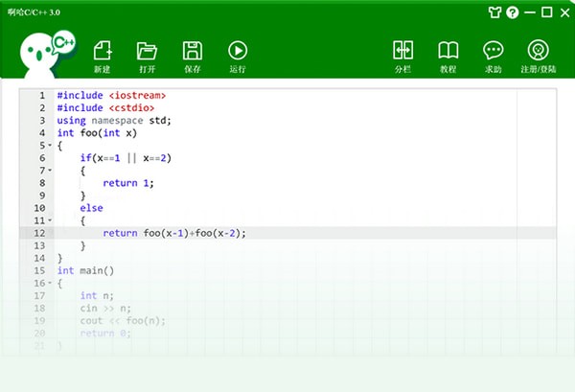Screen dimensions: 575x392
Task: Collapse foo function body at line 5
Action: click(x=49, y=146)
